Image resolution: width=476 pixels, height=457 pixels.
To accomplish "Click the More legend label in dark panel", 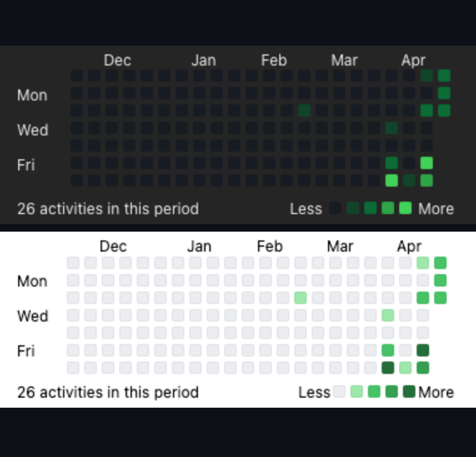I will 436,209.
